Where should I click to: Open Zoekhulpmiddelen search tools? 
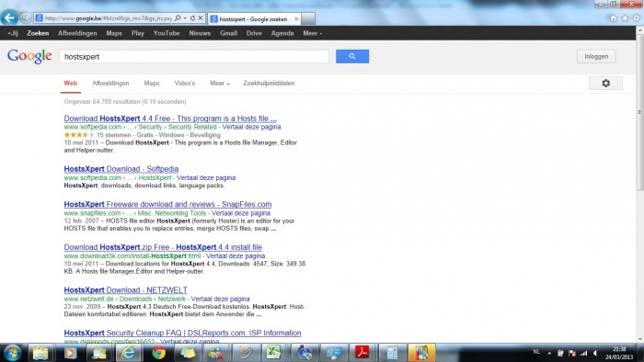269,84
